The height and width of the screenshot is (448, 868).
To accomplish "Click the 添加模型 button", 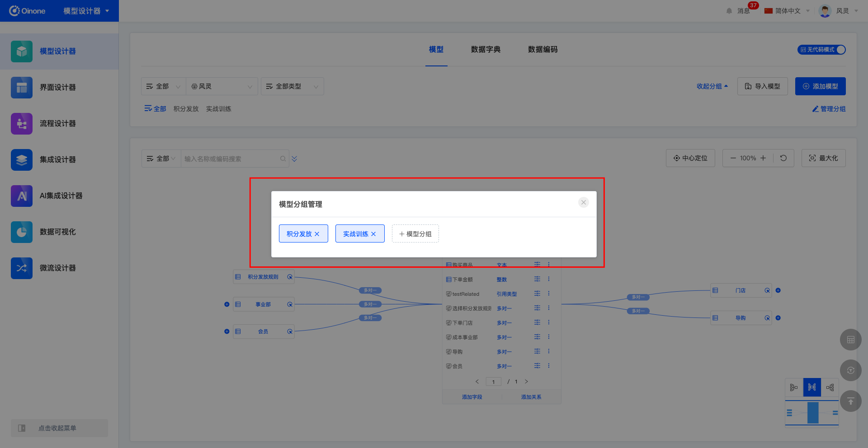I will (x=820, y=86).
